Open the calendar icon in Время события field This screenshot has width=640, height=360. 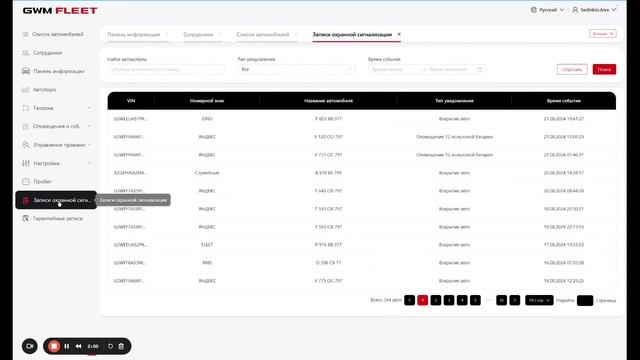click(x=480, y=69)
